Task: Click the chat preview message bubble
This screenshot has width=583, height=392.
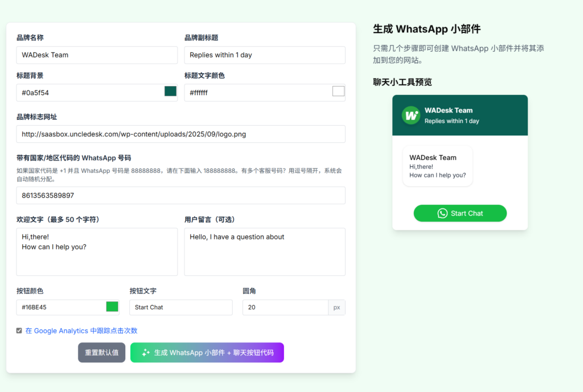Action: [x=438, y=166]
